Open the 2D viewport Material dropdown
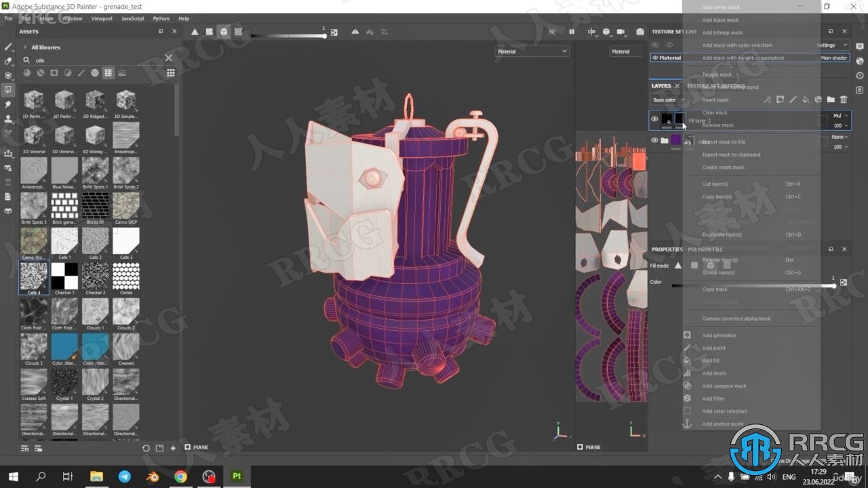The height and width of the screenshot is (488, 868). tap(625, 52)
